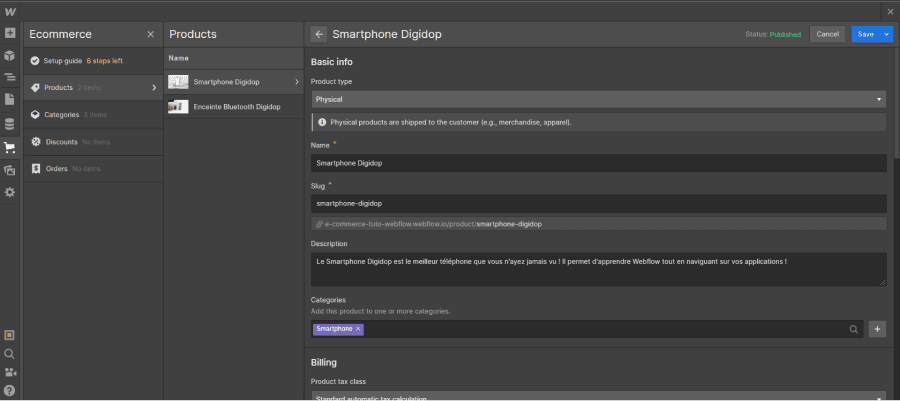Edit the Slug input field
900x401 pixels.
tap(599, 203)
